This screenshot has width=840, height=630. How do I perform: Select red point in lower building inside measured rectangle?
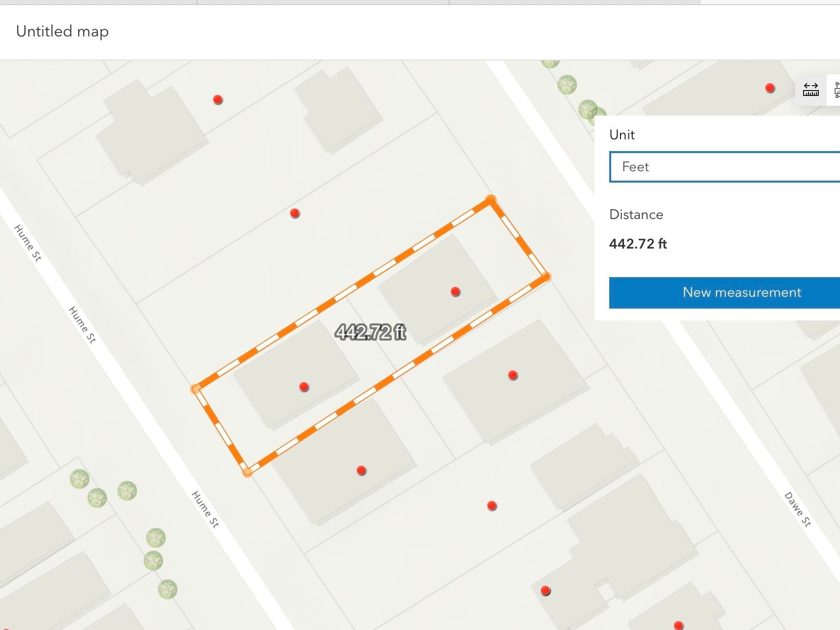[x=304, y=387]
